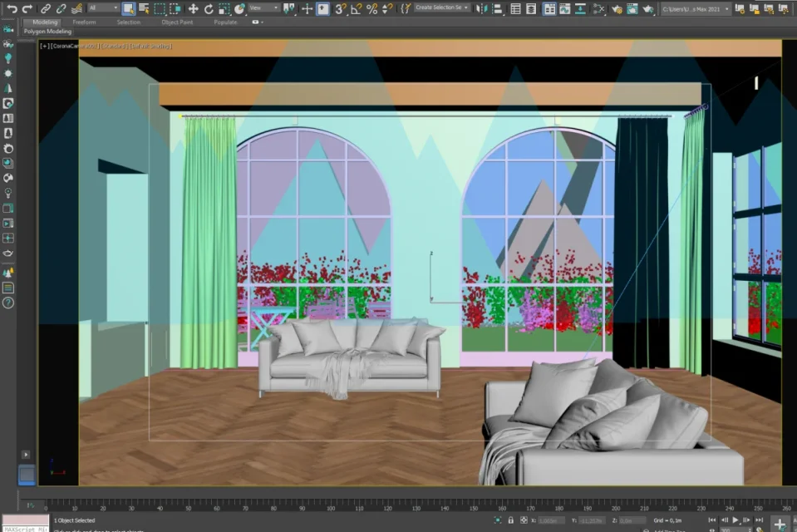Open the 'All' selection filter dropdown
Image resolution: width=797 pixels, height=532 pixels.
click(x=103, y=8)
